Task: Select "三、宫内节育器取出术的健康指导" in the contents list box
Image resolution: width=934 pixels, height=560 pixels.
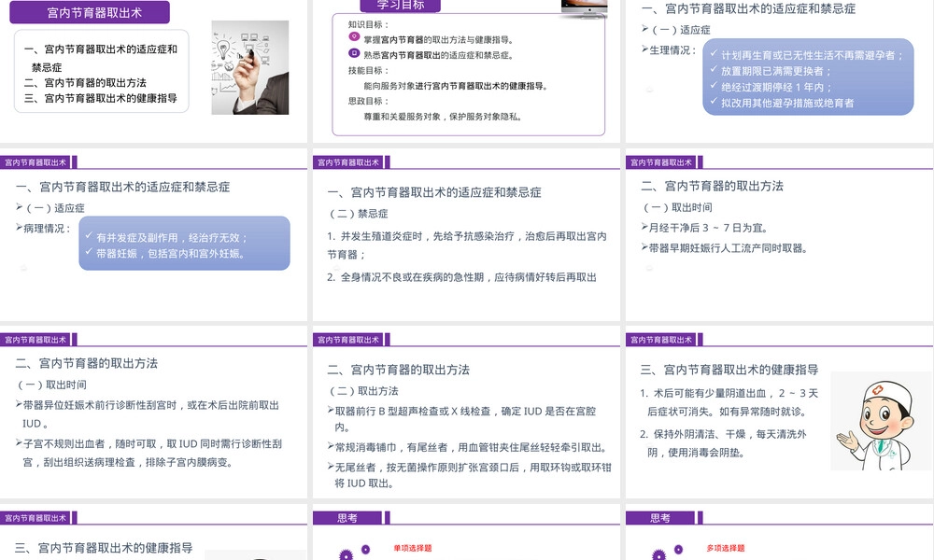Action: point(101,98)
